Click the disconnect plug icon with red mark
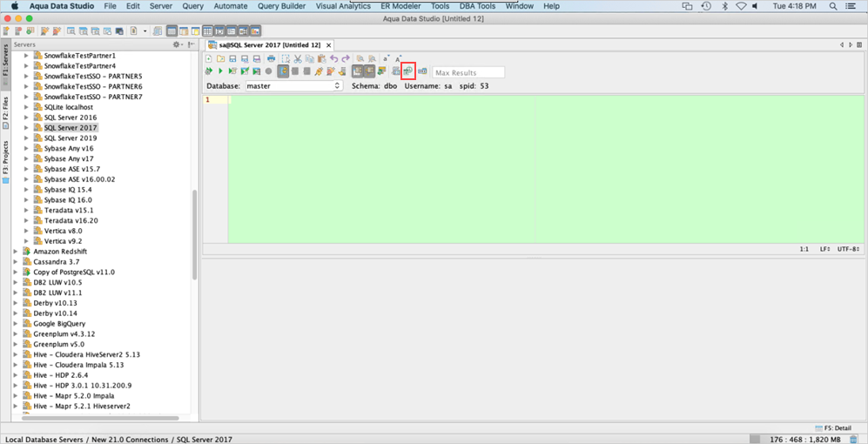Screen dimensions: 868x444 pyautogui.click(x=331, y=71)
